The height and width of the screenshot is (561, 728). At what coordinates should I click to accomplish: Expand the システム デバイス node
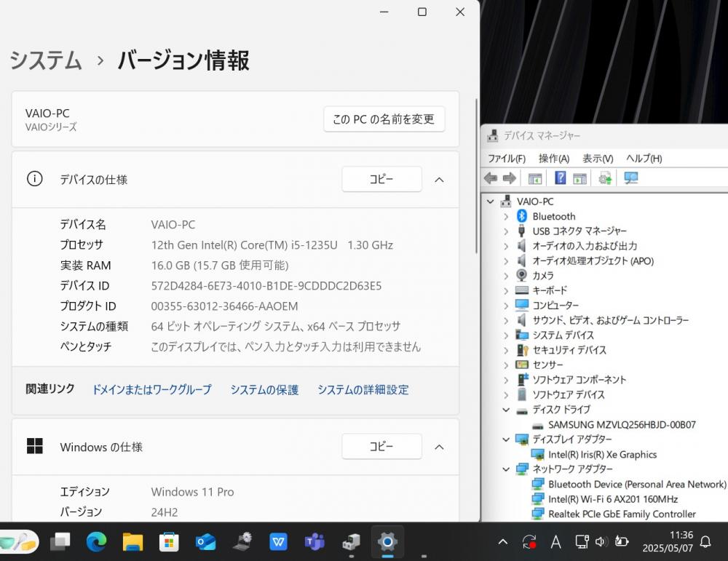click(506, 335)
